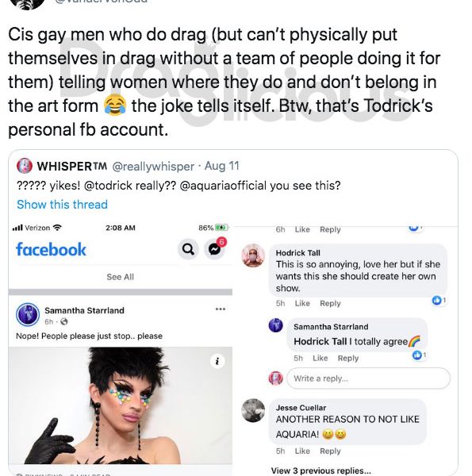The height and width of the screenshot is (476, 472).
Task: View like reaction count on Hodrick's comment
Action: (x=439, y=301)
